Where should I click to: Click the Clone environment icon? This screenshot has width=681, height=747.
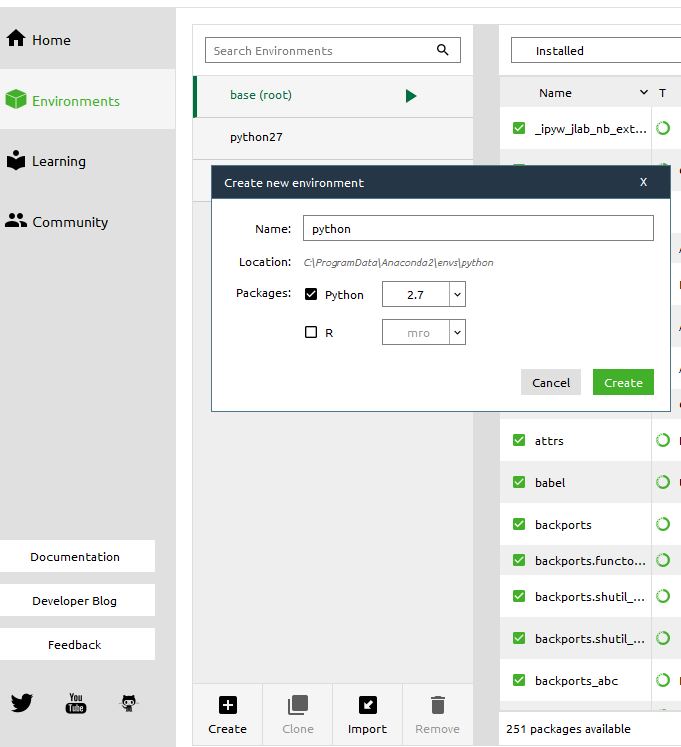tap(298, 705)
